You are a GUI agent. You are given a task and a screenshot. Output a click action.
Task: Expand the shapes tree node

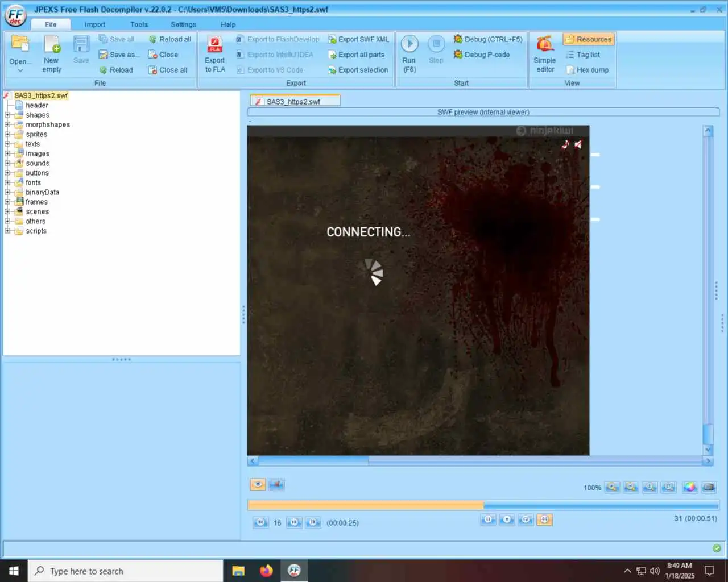click(7, 115)
